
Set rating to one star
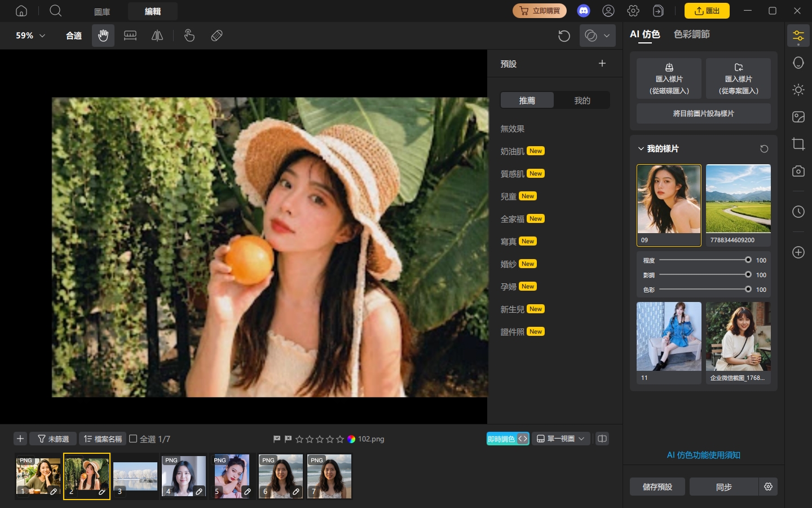tap(299, 439)
